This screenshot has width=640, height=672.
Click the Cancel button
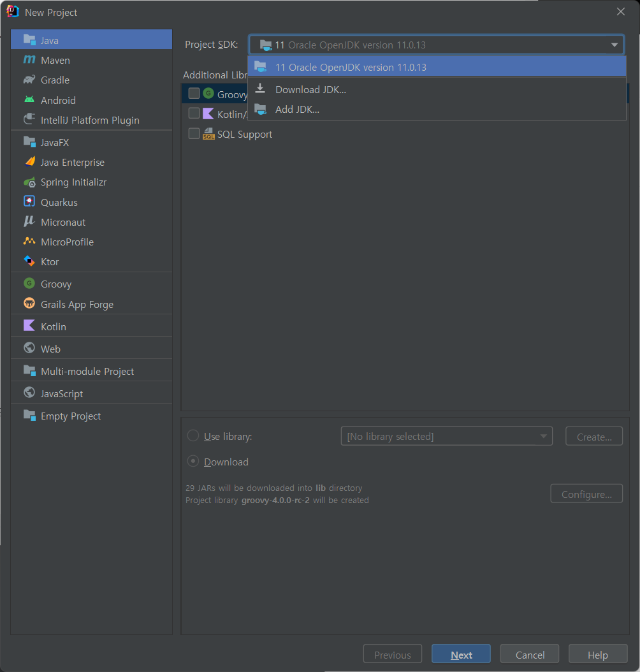coord(530,655)
